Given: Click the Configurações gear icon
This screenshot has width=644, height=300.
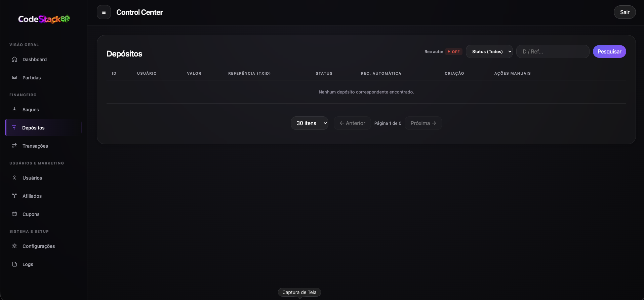Looking at the screenshot, I should 14,246.
